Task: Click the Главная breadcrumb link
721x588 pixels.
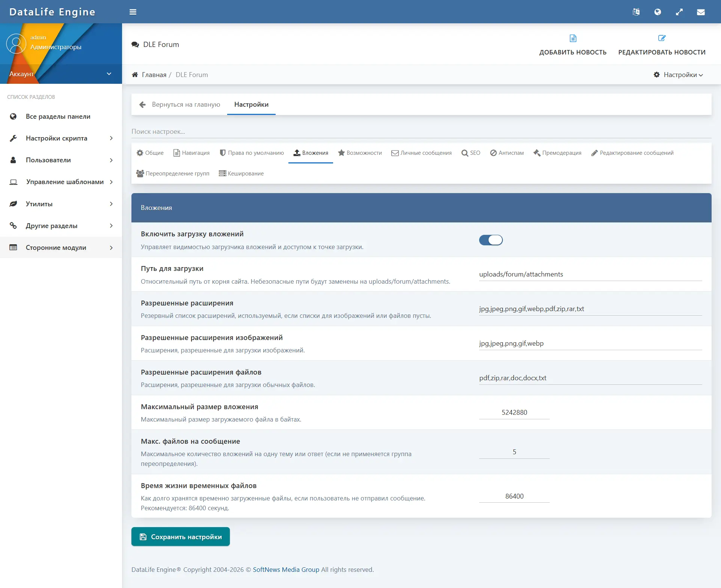Action: point(154,75)
